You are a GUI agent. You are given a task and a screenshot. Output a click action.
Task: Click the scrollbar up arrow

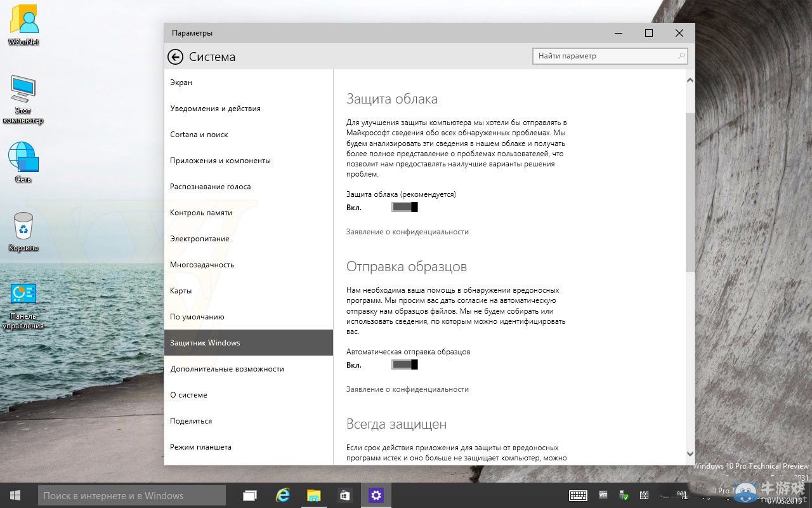(x=690, y=80)
